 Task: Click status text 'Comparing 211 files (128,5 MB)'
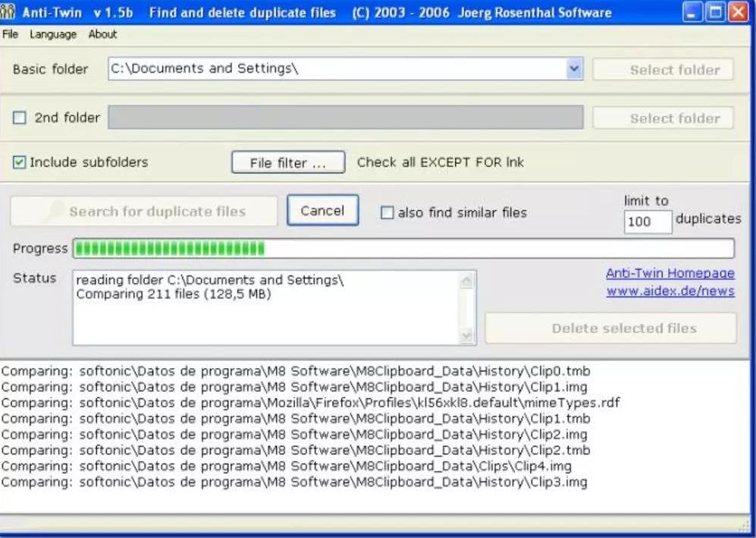pos(174,294)
